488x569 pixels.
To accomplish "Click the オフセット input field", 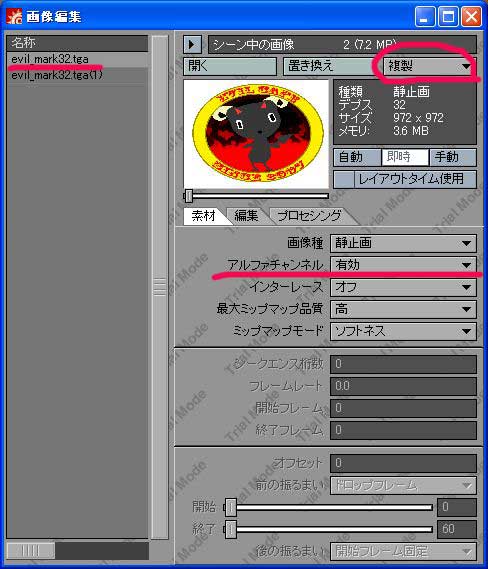I will click(403, 463).
